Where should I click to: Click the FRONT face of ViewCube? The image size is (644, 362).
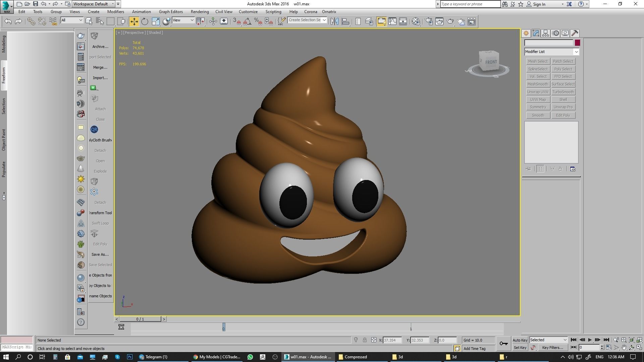pyautogui.click(x=491, y=62)
